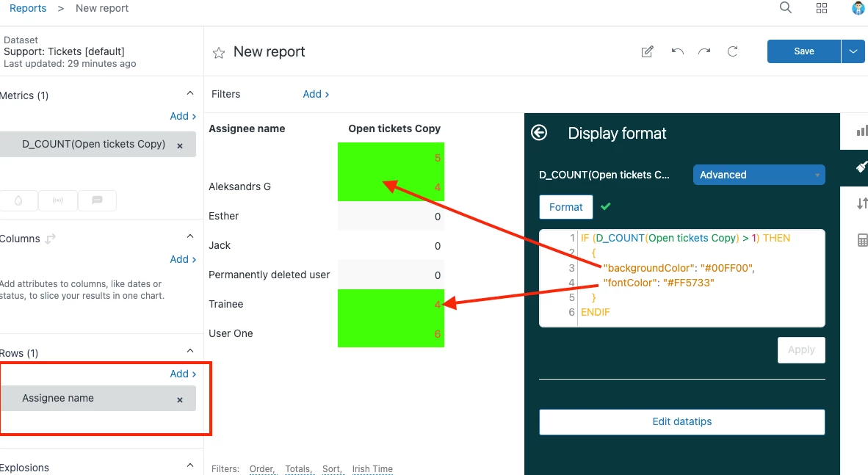
Task: Remove the Assignee name row attribute
Action: click(x=180, y=399)
